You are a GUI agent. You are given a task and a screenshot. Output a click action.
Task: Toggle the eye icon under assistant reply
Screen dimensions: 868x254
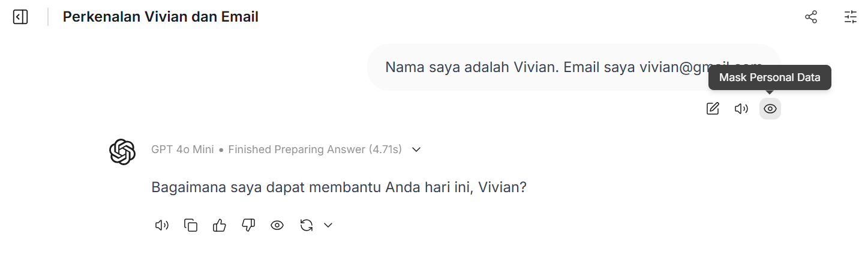point(277,225)
